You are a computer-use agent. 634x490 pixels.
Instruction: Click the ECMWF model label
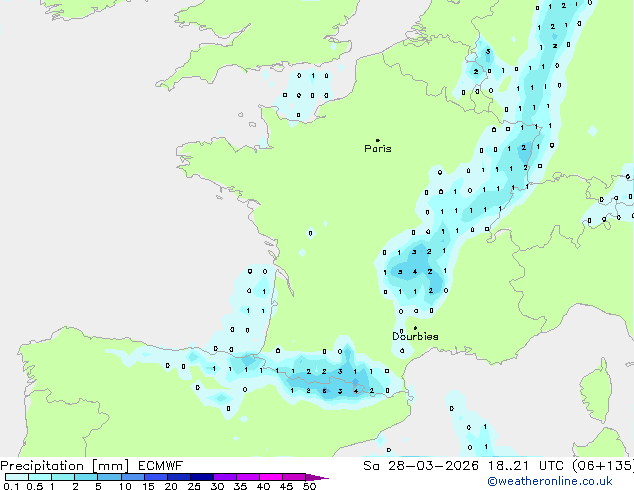point(161,466)
